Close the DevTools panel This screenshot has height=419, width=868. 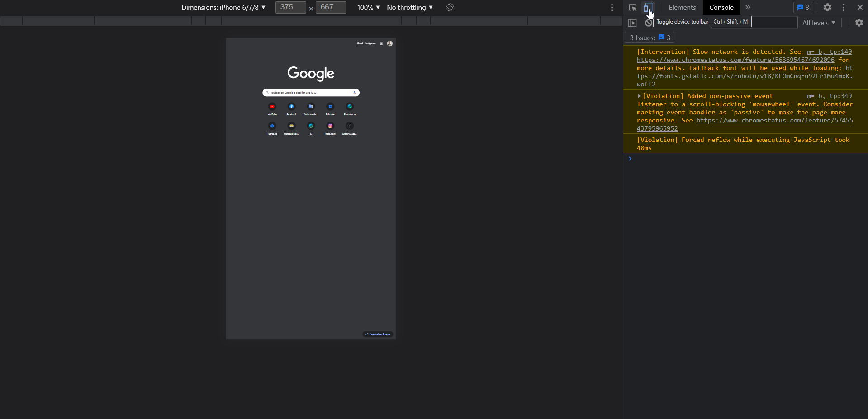pos(860,7)
